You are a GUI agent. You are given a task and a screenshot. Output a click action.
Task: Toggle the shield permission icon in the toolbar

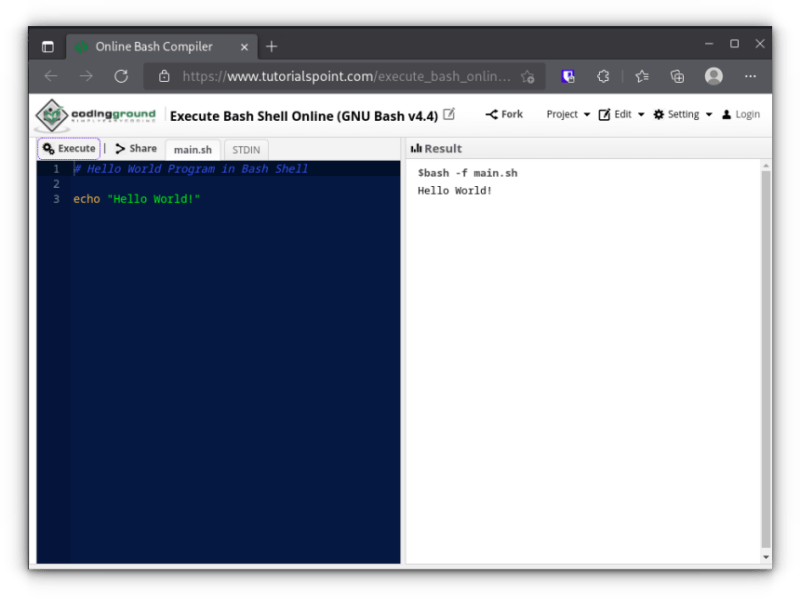[568, 76]
